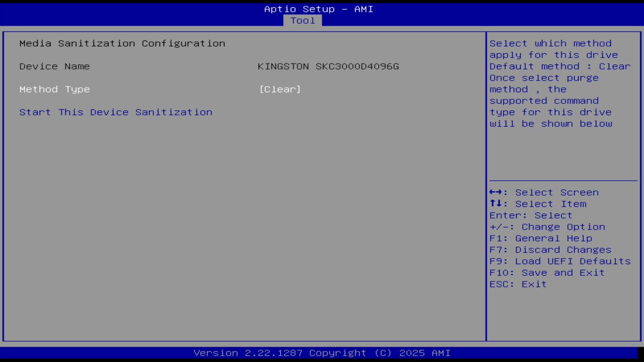Click the Aptio Setup - AMI title
The image size is (644, 362).
tap(319, 9)
